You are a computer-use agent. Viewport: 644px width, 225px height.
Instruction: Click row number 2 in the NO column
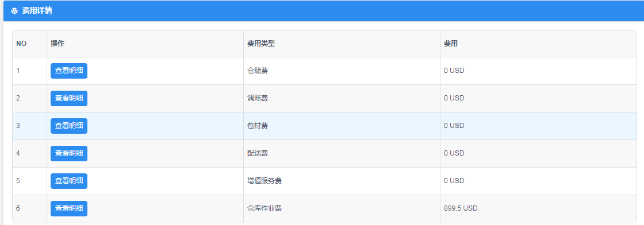pyautogui.click(x=18, y=98)
